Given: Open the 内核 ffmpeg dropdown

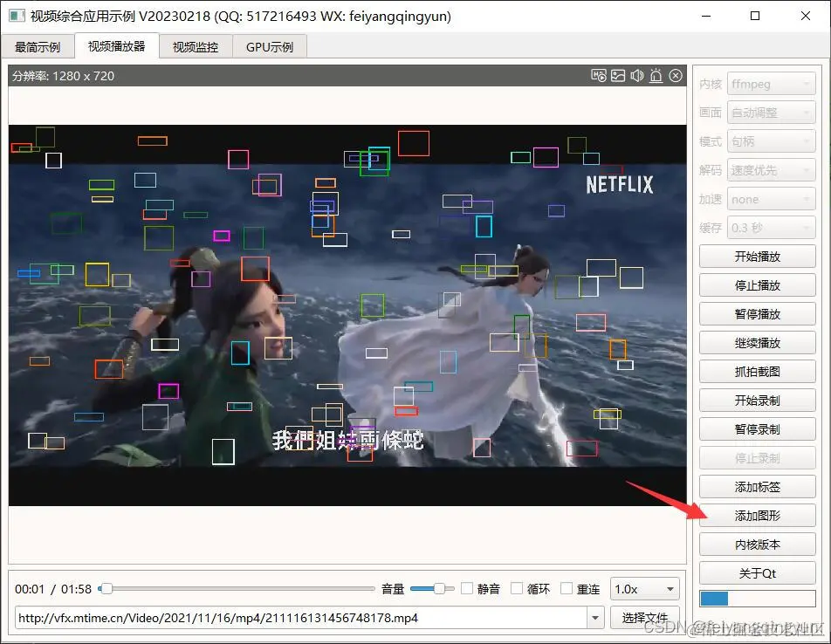Looking at the screenshot, I should point(771,84).
